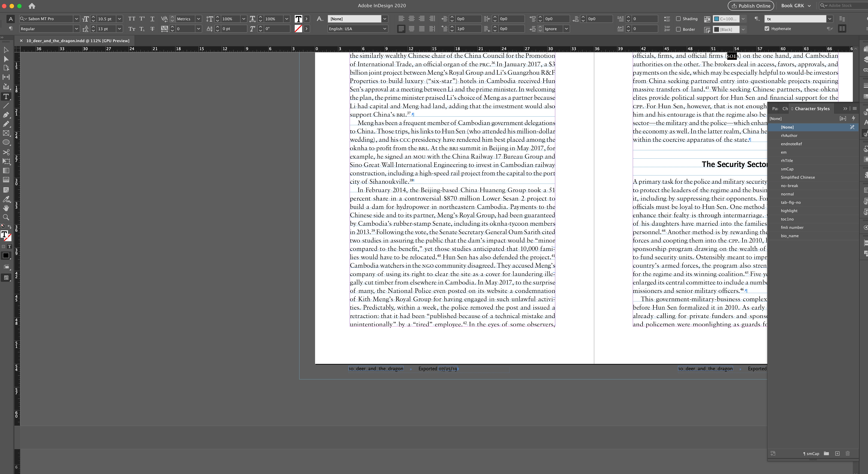Choose the Scissors tool
Image resolution: width=868 pixels, height=474 pixels.
[x=6, y=152]
